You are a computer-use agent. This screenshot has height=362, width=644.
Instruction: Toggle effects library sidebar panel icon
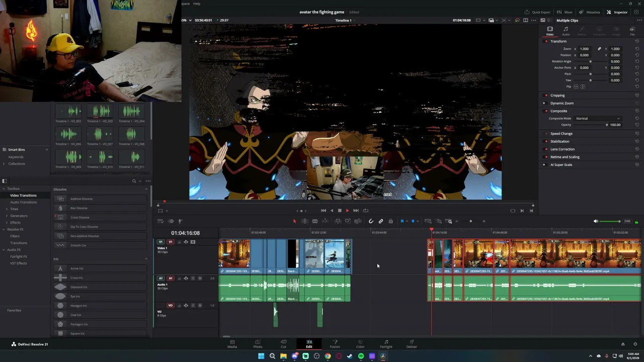click(4, 181)
